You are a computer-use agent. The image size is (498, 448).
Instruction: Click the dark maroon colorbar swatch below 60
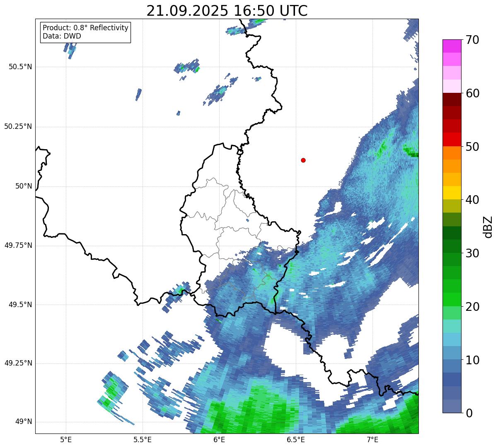pos(452,99)
